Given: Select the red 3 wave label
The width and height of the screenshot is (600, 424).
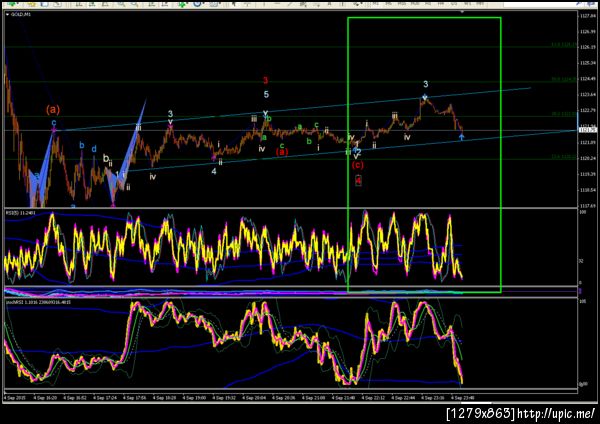Looking at the screenshot, I should click(x=266, y=80).
